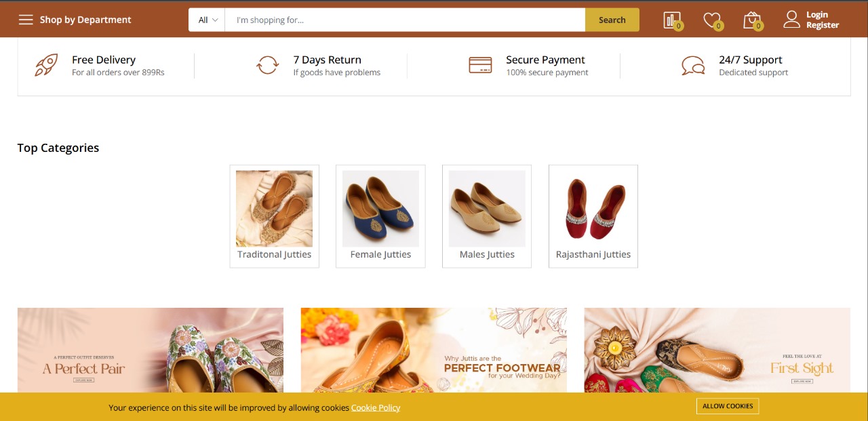This screenshot has height=421, width=868.
Task: Focus the I'm shopping for search field
Action: coord(405,20)
